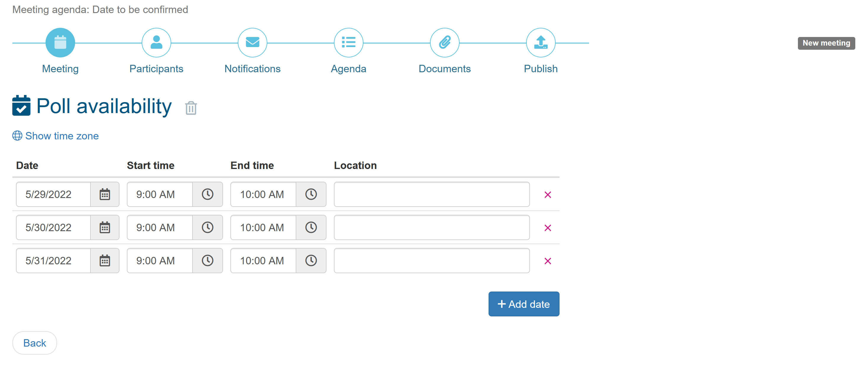Delete the poll with trash icon
The height and width of the screenshot is (367, 868).
point(191,108)
